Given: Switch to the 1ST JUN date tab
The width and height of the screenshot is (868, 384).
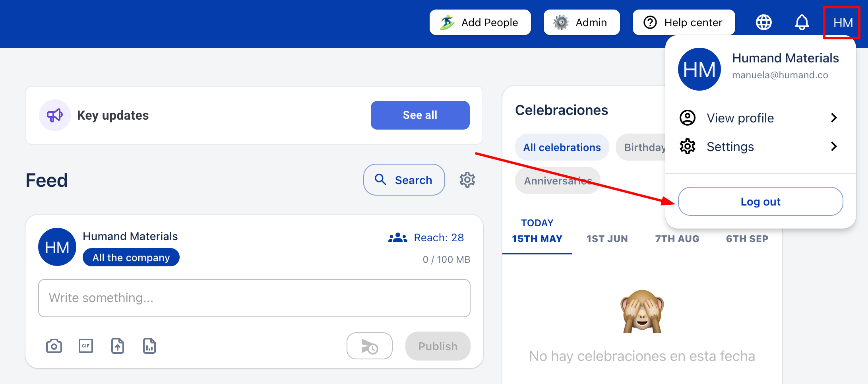Looking at the screenshot, I should pos(607,239).
